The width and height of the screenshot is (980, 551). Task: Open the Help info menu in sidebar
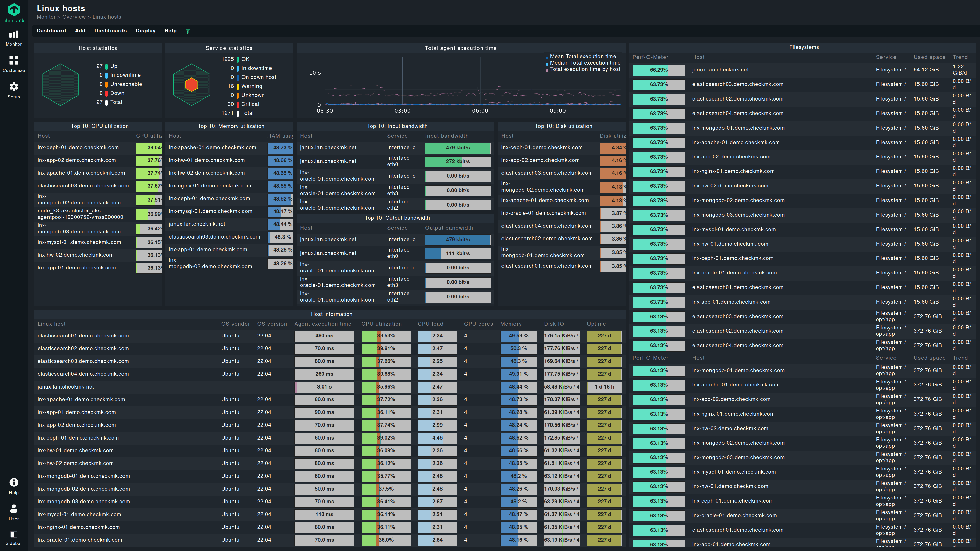[x=14, y=486]
